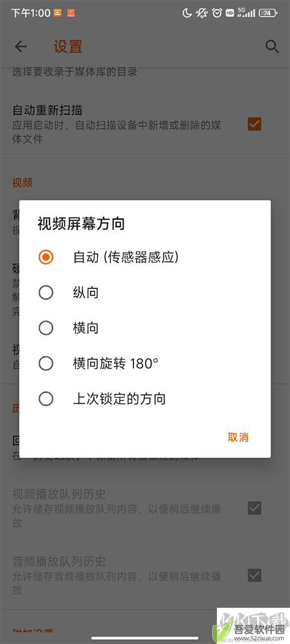The image size is (290, 644).
Task: Toggle the 视频播放队列历史 checkbox
Action: tap(254, 508)
